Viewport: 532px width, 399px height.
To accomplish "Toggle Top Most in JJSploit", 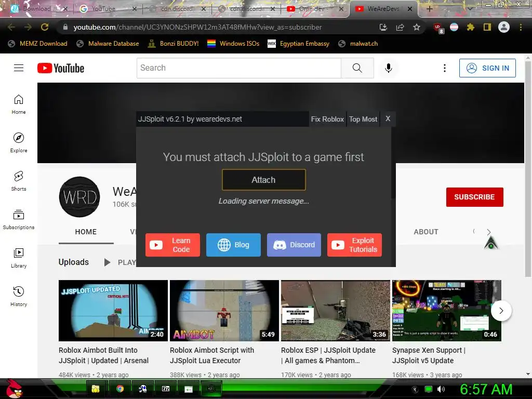I will click(x=363, y=119).
